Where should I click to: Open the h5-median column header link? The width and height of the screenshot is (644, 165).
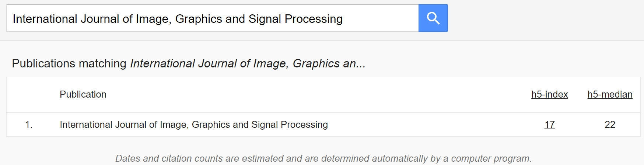(x=610, y=94)
